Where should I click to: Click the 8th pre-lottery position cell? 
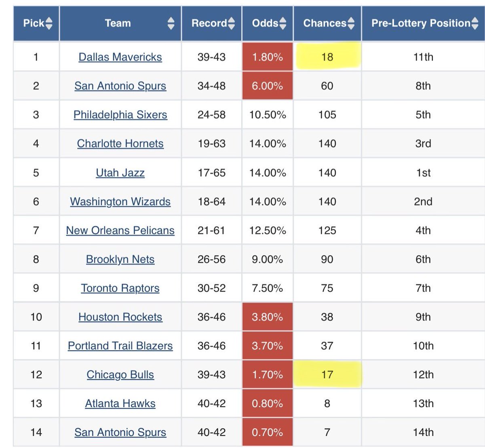tap(423, 86)
